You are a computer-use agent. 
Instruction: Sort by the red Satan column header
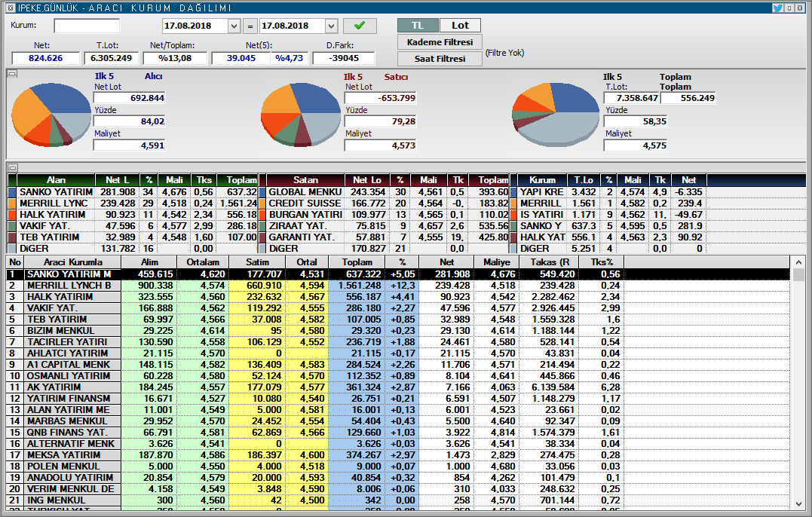pyautogui.click(x=305, y=180)
